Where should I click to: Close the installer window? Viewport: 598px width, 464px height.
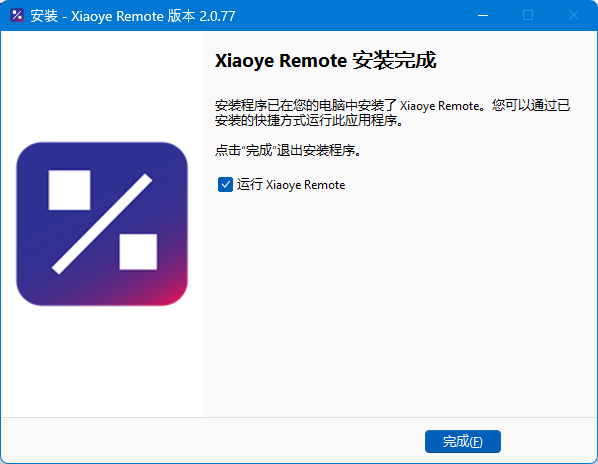tap(574, 15)
